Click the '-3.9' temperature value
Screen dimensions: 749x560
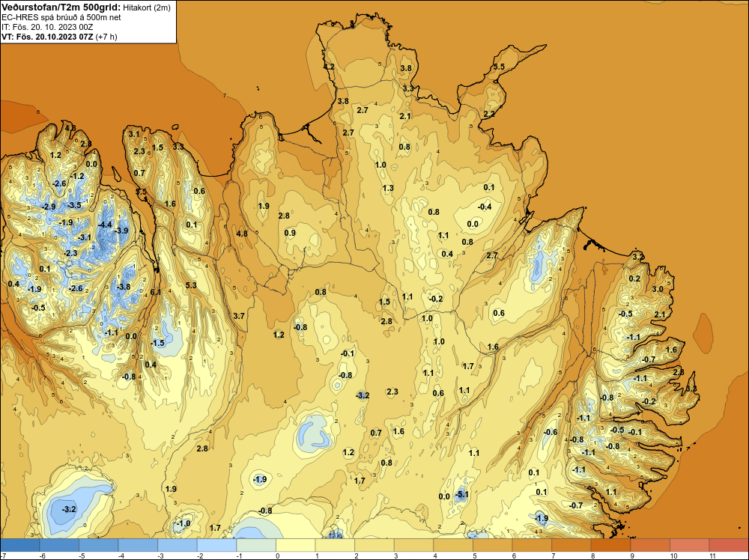click(121, 231)
